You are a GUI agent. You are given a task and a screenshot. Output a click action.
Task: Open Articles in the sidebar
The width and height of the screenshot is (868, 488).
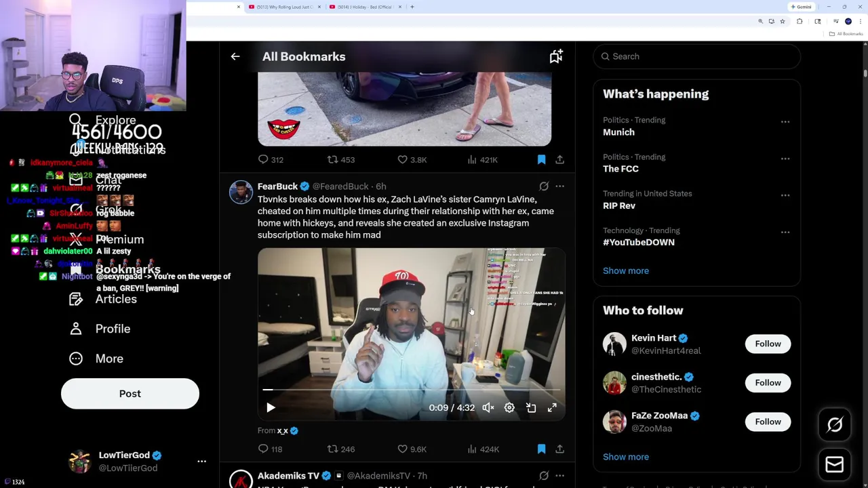pos(116,299)
